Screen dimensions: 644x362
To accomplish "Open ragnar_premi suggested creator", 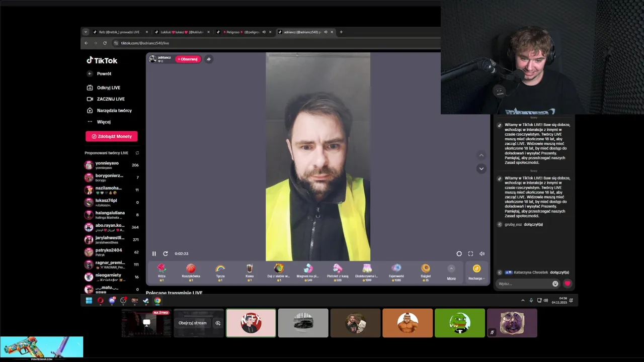I will pyautogui.click(x=112, y=264).
